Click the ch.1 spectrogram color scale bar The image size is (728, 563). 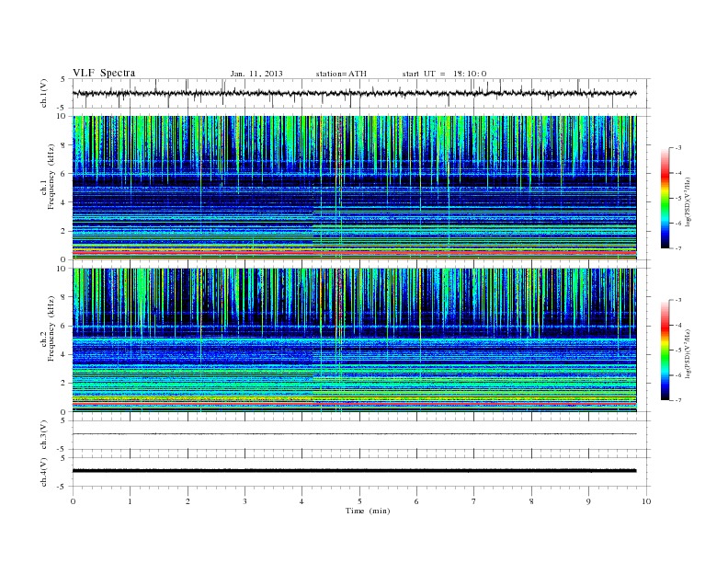click(x=665, y=198)
